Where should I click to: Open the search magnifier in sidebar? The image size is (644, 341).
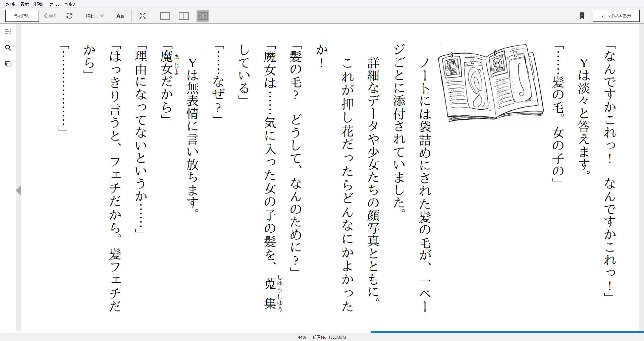tap(8, 48)
